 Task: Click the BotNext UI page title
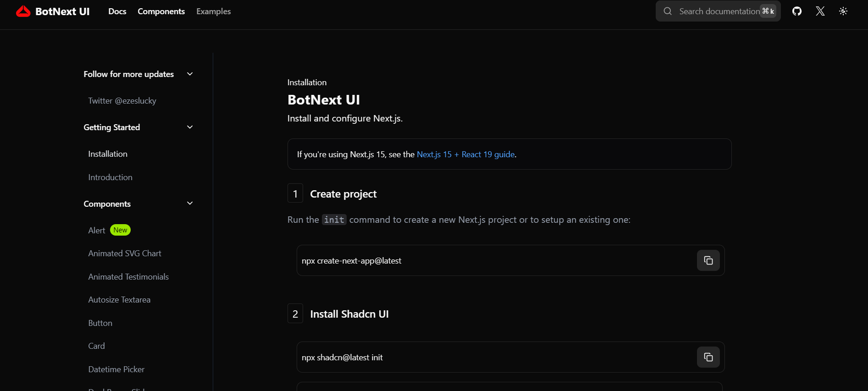click(324, 100)
